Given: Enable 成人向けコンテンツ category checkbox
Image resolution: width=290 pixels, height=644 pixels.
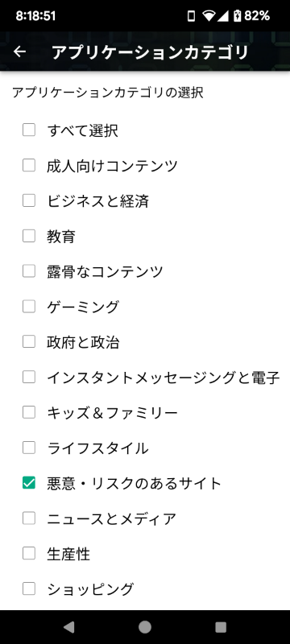Looking at the screenshot, I should [x=29, y=166].
